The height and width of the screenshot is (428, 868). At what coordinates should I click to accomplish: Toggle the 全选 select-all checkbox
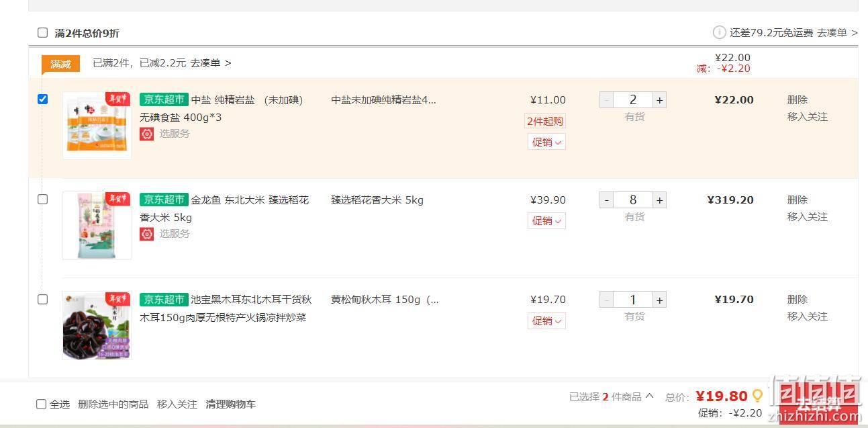(x=42, y=404)
